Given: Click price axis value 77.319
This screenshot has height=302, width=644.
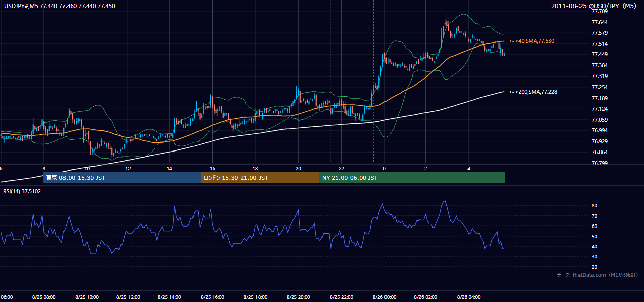Looking at the screenshot, I should [x=599, y=77].
